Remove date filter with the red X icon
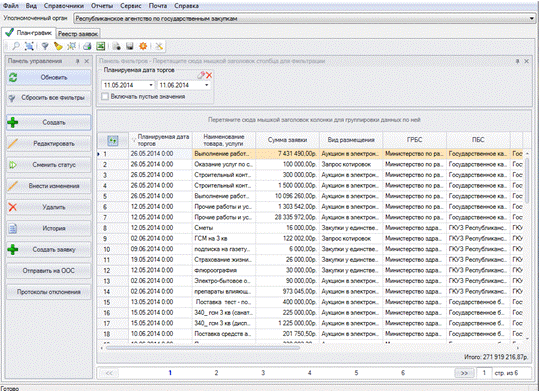 pyautogui.click(x=209, y=75)
